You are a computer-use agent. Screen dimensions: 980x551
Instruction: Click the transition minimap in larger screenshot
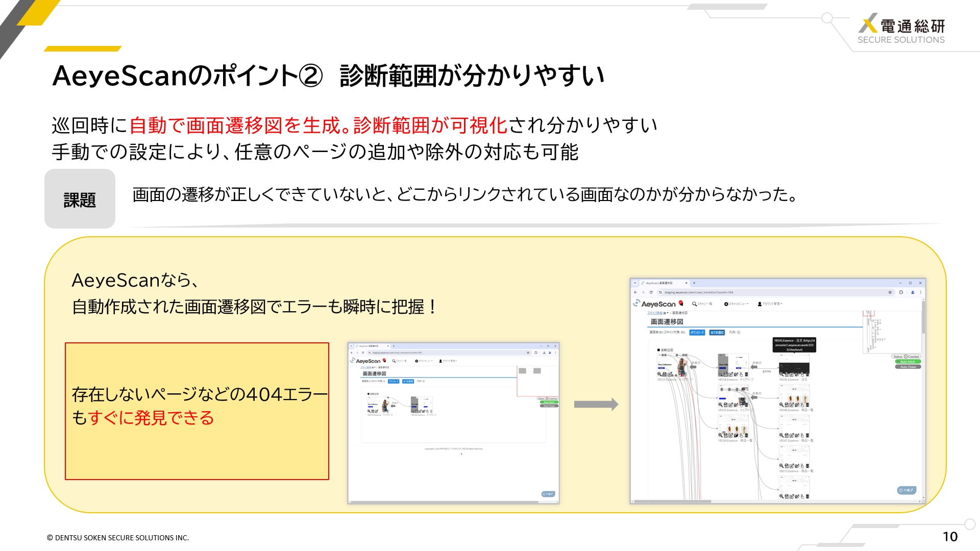click(x=892, y=332)
